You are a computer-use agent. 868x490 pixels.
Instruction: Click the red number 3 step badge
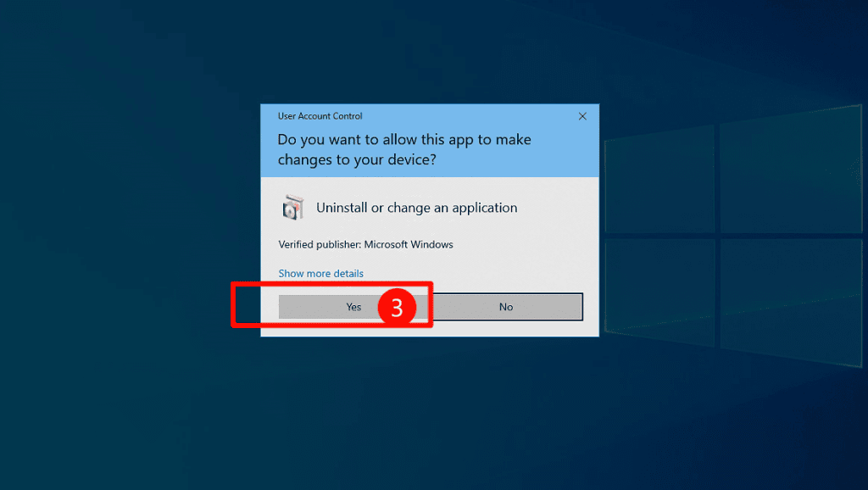pos(396,307)
